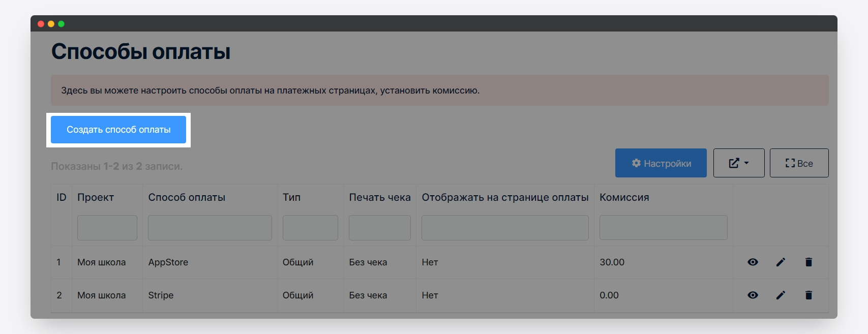Focus the Комиссия filter input

[x=663, y=228]
